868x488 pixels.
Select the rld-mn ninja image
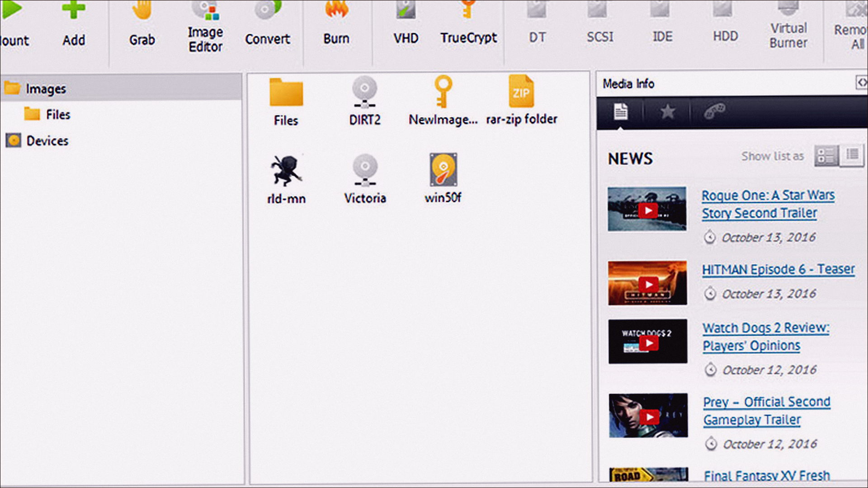(286, 180)
